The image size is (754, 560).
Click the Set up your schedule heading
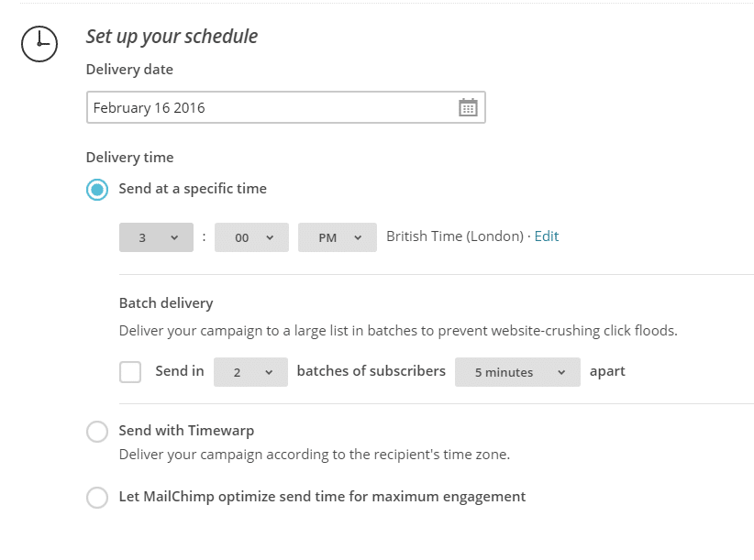[x=172, y=37]
